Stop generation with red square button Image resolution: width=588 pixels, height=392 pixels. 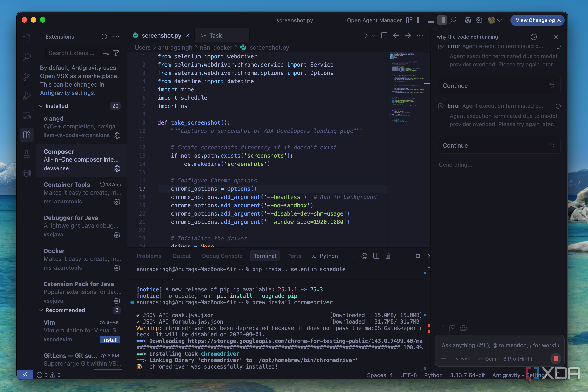point(556,358)
